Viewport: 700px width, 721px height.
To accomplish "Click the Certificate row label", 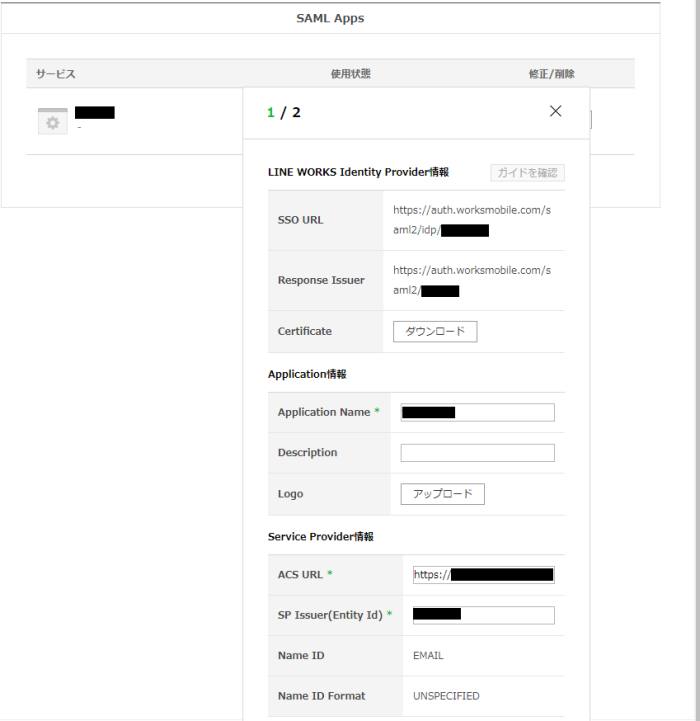I will coord(304,332).
